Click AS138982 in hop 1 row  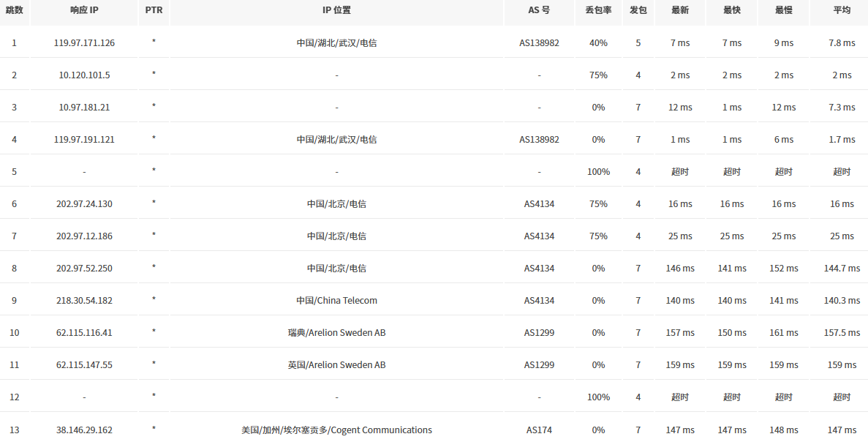click(539, 42)
